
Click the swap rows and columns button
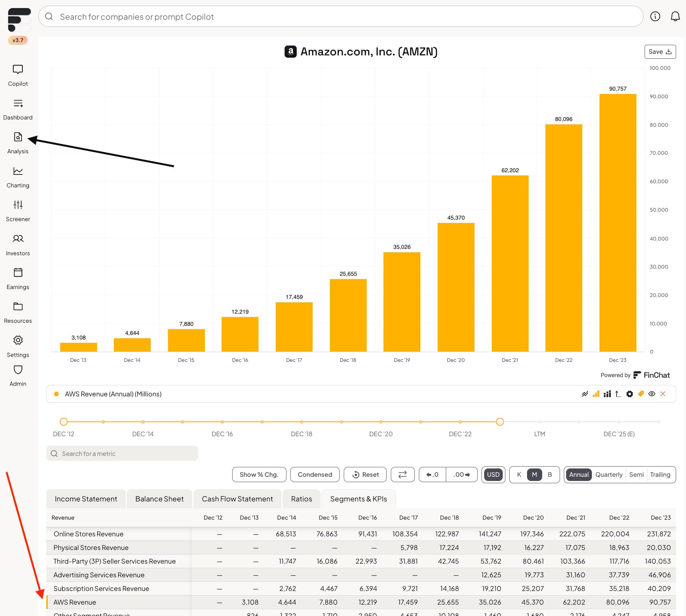pyautogui.click(x=403, y=475)
